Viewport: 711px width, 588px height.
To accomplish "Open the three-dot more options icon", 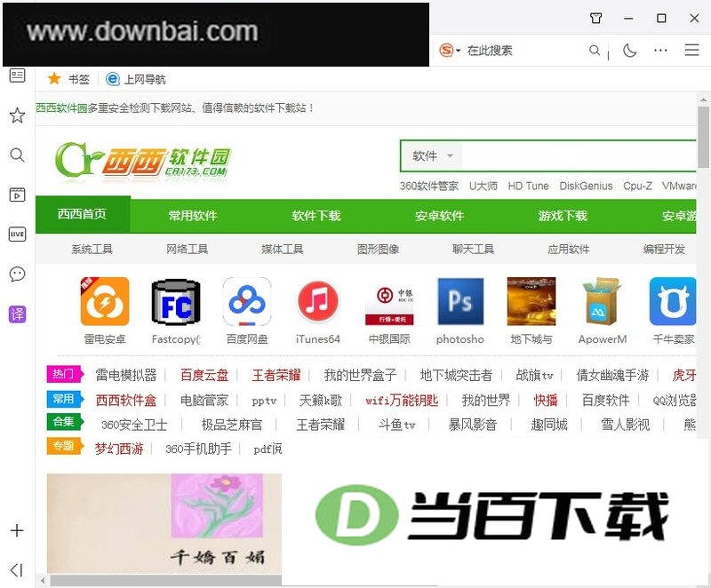I will click(660, 51).
